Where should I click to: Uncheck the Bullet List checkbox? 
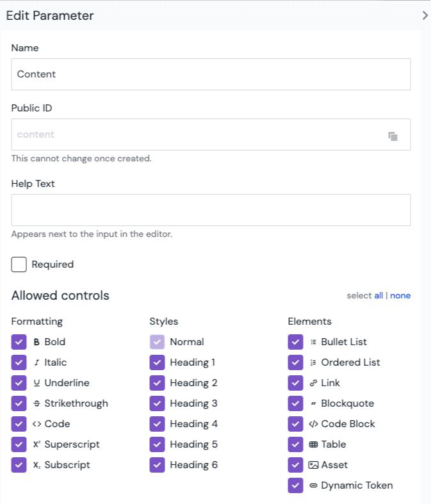coord(295,342)
